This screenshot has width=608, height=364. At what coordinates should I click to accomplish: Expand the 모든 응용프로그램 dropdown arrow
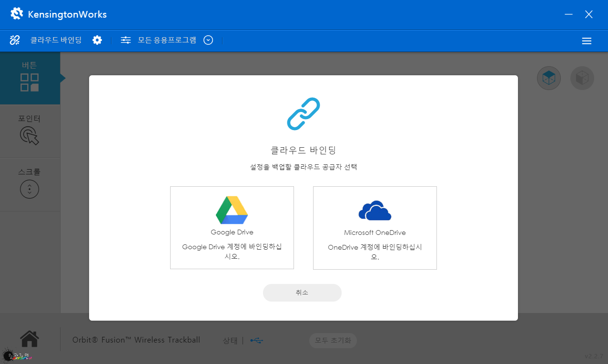click(208, 40)
